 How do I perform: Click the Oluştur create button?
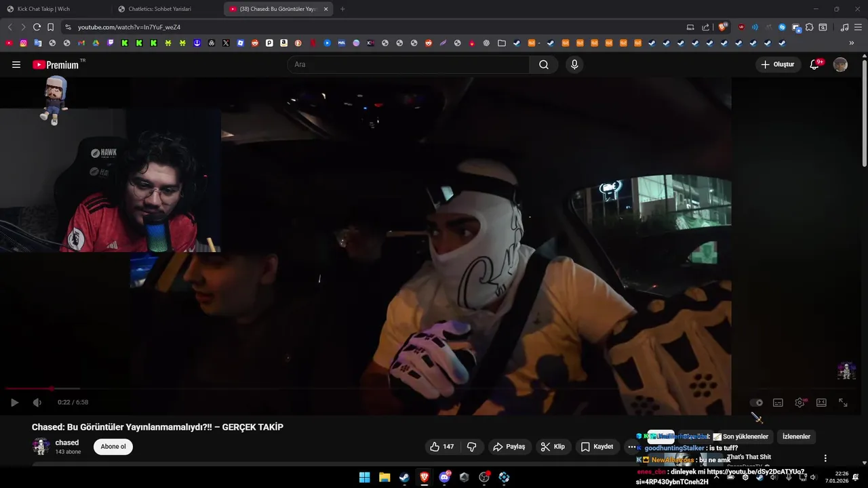778,64
